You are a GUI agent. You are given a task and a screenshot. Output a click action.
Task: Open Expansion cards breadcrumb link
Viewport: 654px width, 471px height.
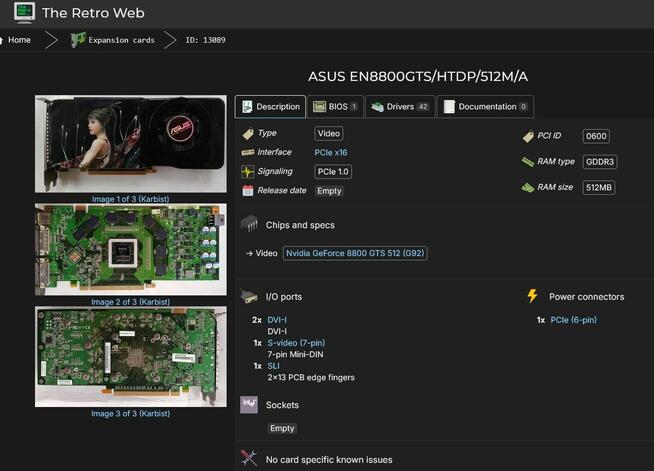click(x=121, y=40)
